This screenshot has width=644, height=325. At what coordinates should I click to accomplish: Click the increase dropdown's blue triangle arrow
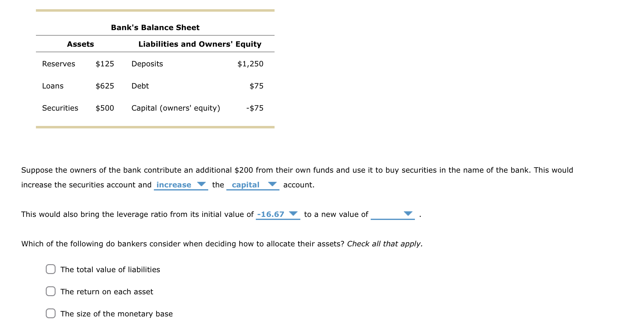(201, 184)
